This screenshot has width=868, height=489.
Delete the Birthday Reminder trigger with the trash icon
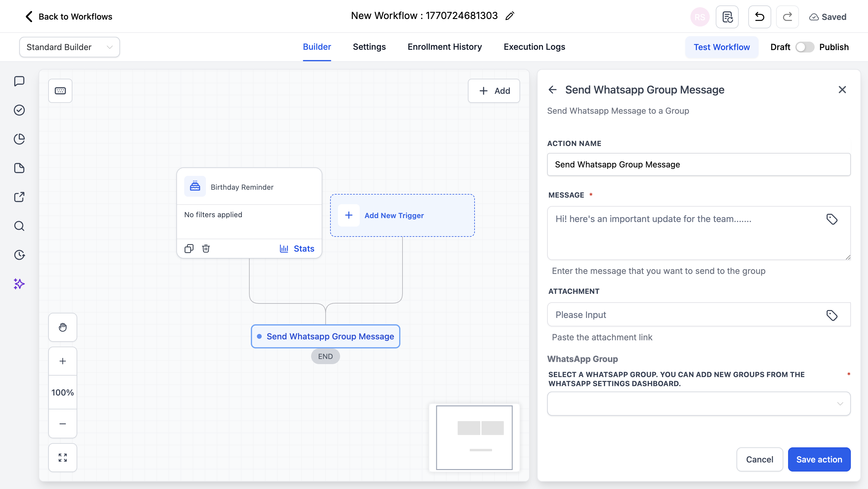click(206, 249)
